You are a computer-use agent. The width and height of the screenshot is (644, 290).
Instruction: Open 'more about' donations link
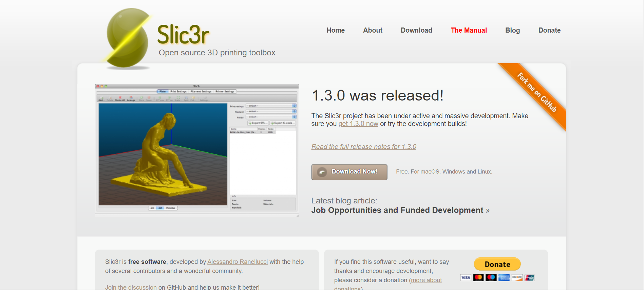427,280
